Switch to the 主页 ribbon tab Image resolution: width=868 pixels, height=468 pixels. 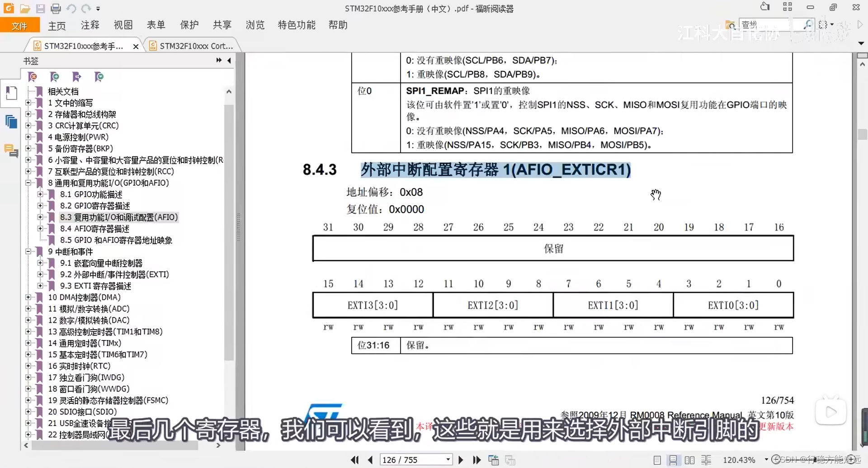(57, 26)
